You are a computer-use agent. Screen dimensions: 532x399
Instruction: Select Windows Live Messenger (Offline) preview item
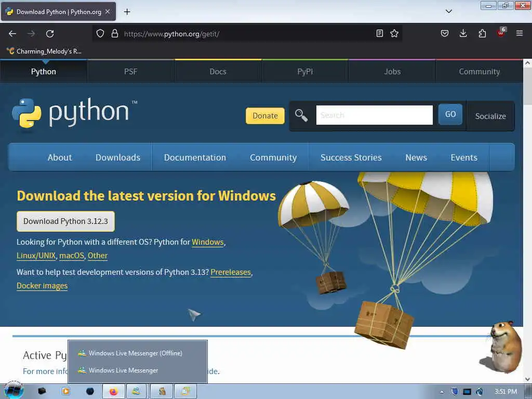[137, 353]
